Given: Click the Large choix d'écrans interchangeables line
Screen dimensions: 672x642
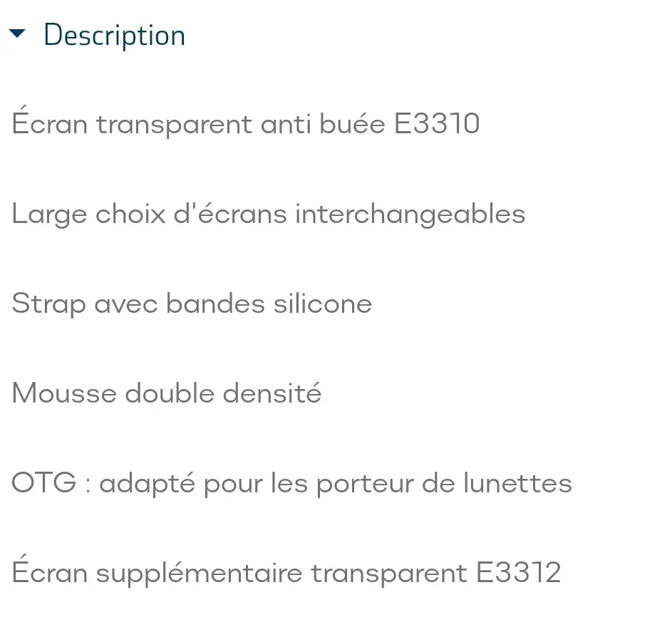Looking at the screenshot, I should pyautogui.click(x=269, y=214).
